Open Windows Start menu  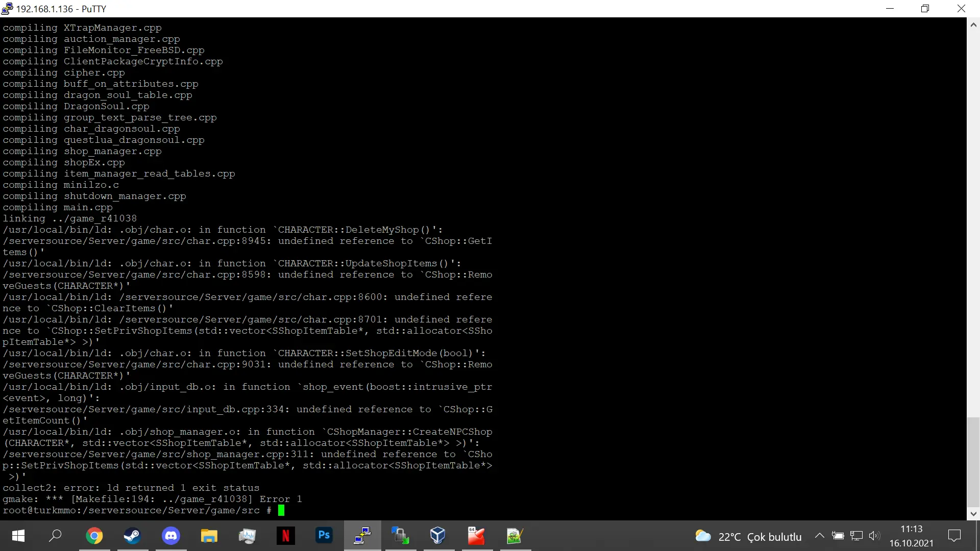[18, 536]
